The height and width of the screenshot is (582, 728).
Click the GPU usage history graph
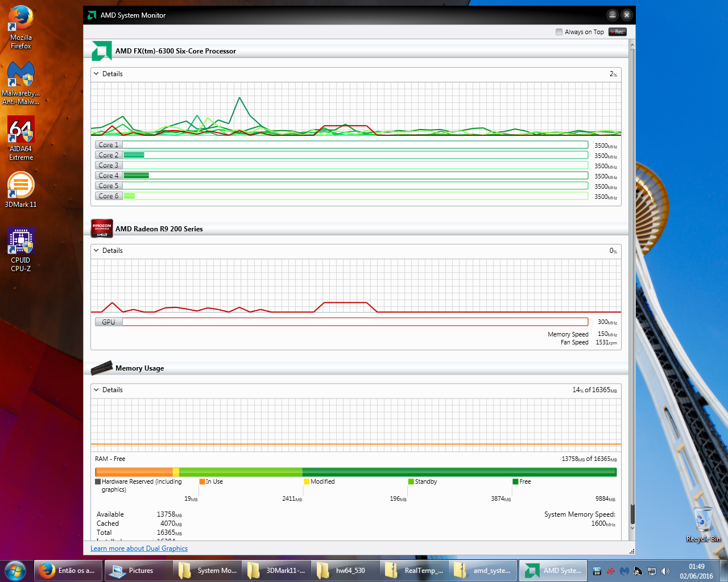tap(356, 286)
